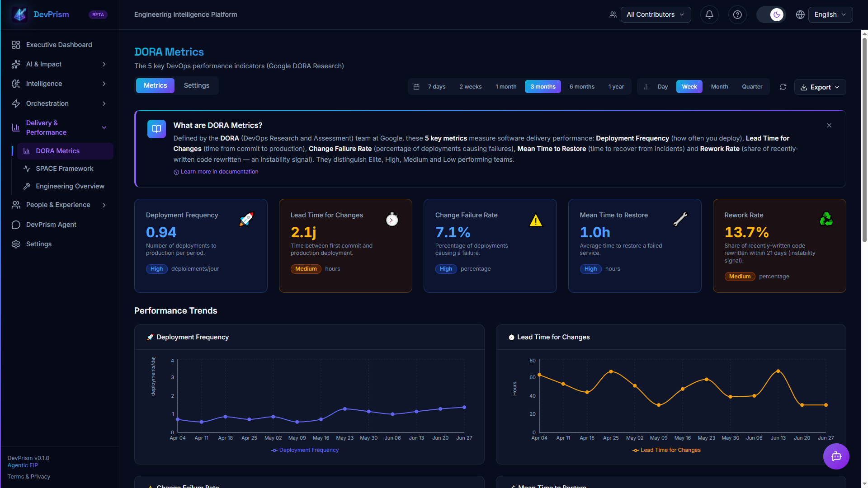The height and width of the screenshot is (488, 868).
Task: Select 6 months time range
Action: coord(582,87)
